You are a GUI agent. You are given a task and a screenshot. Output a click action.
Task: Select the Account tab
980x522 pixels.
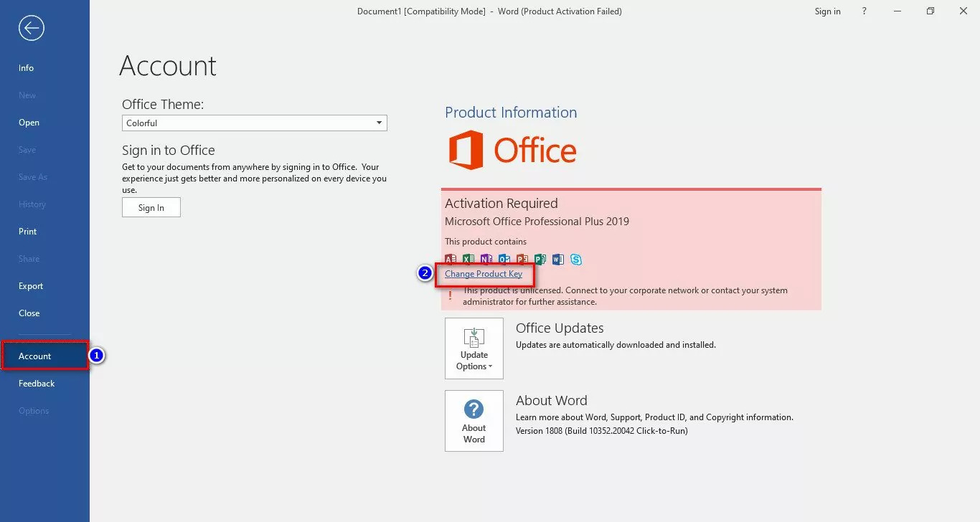pyautogui.click(x=44, y=356)
